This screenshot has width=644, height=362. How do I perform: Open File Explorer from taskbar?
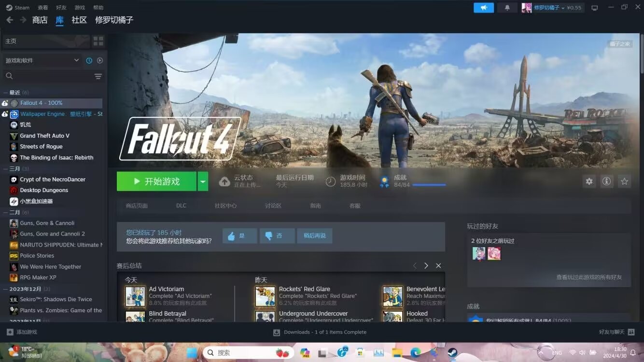tap(397, 353)
